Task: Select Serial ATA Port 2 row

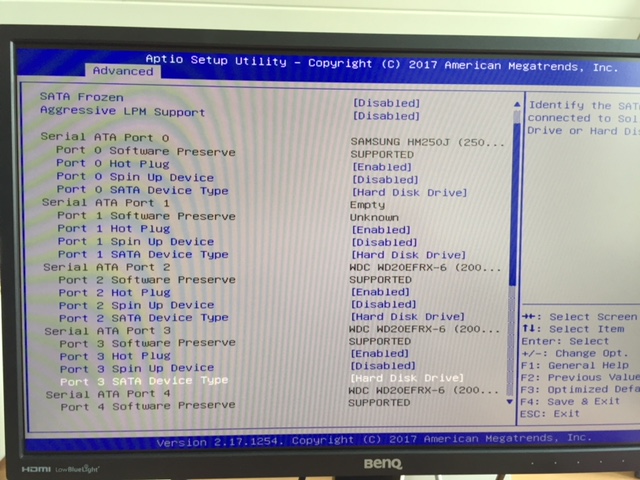Action: point(107,267)
